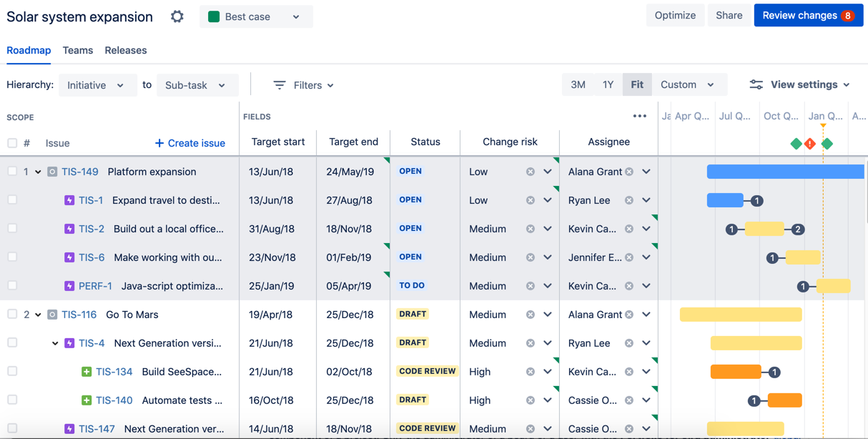
Task: Clear the assignee Ryan Lee on TIS-1
Action: point(629,200)
